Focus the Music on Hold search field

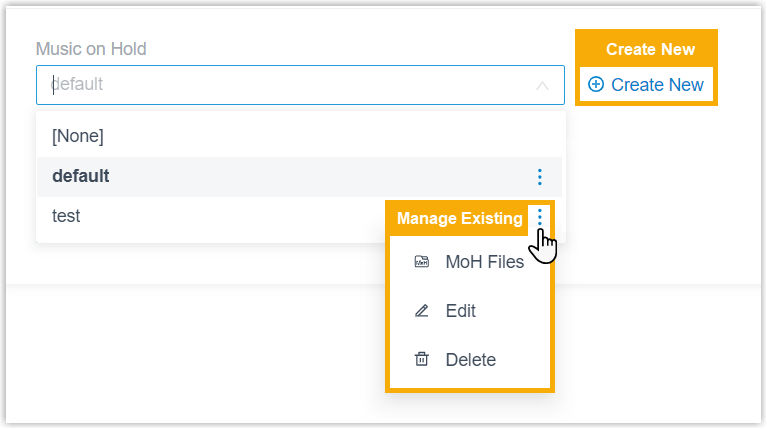point(300,85)
